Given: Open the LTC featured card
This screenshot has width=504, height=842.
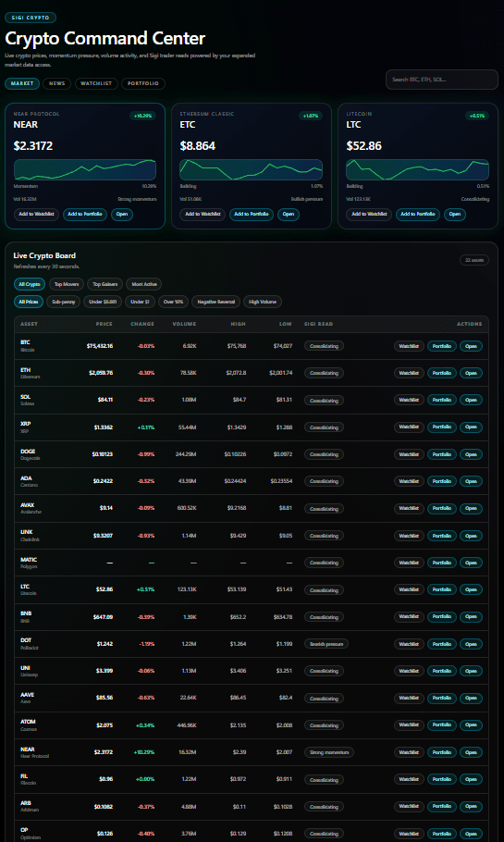Looking at the screenshot, I should coord(455,215).
